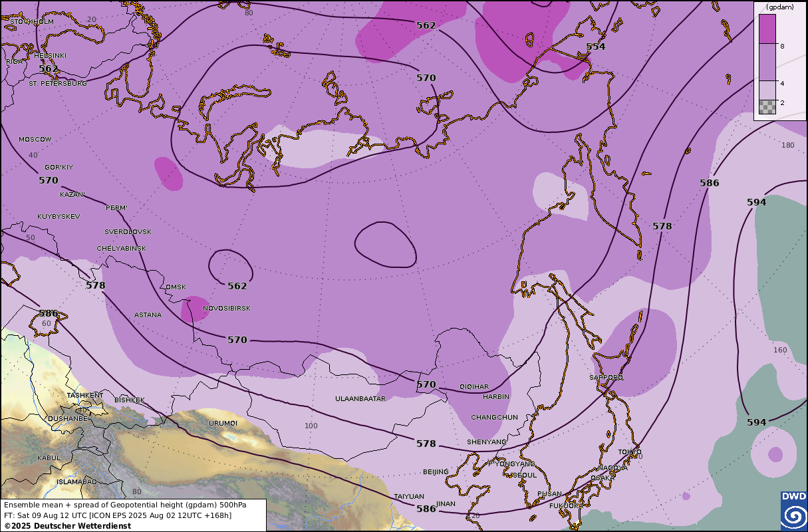The height and width of the screenshot is (532, 808).
Task: Select the TAIYUAN city label
Action: [409, 497]
